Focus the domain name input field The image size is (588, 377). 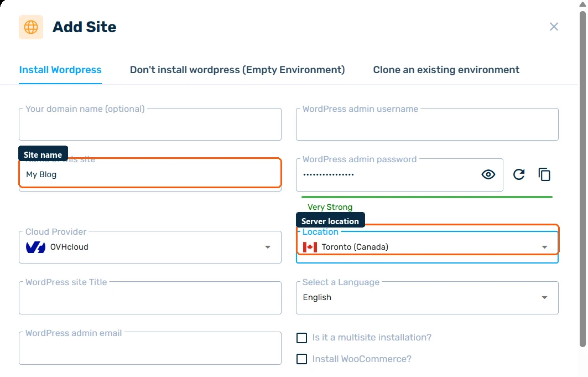coord(150,125)
